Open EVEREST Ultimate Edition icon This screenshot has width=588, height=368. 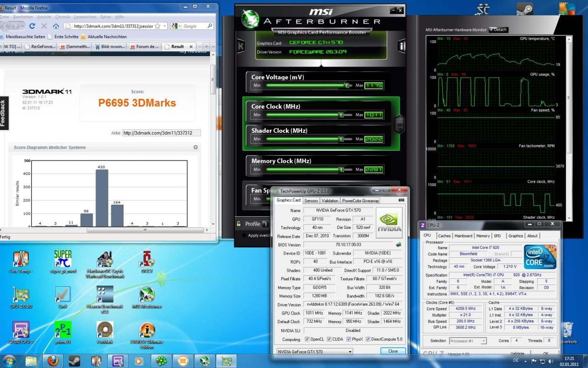[x=147, y=336]
